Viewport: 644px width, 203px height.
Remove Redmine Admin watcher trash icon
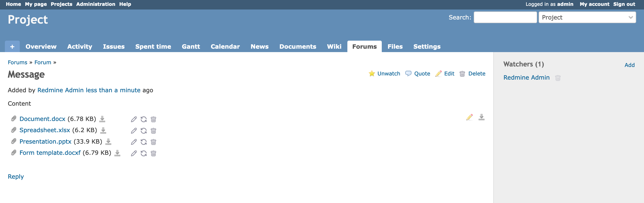[x=558, y=78]
